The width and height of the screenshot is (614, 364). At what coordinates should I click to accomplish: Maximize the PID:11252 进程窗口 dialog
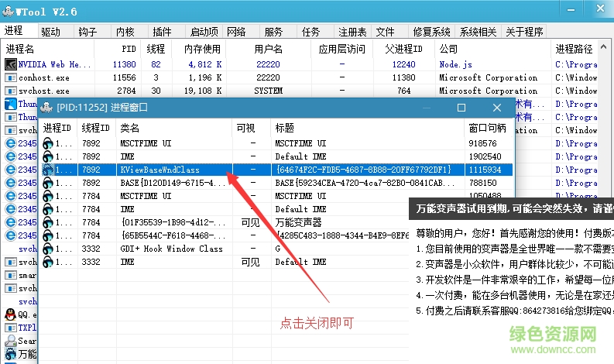461,108
